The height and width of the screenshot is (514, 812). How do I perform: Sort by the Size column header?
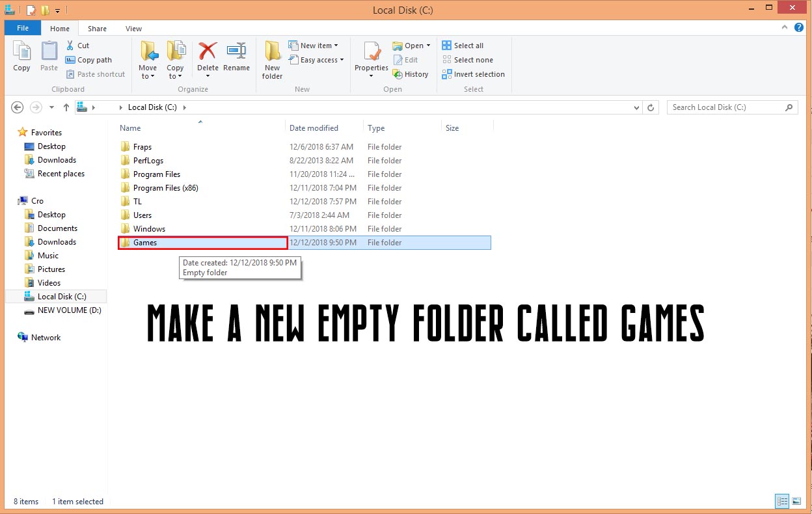(x=452, y=128)
